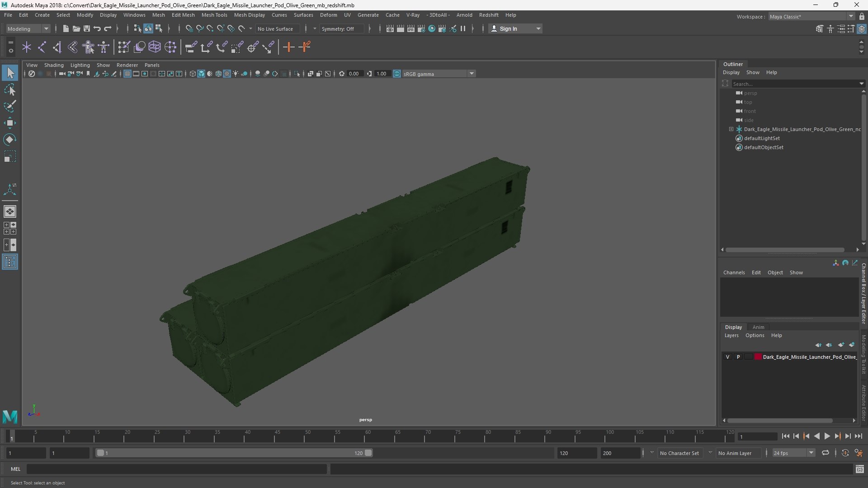This screenshot has height=488, width=868.
Task: Select the arrow Select tool in toolbox
Action: point(10,73)
